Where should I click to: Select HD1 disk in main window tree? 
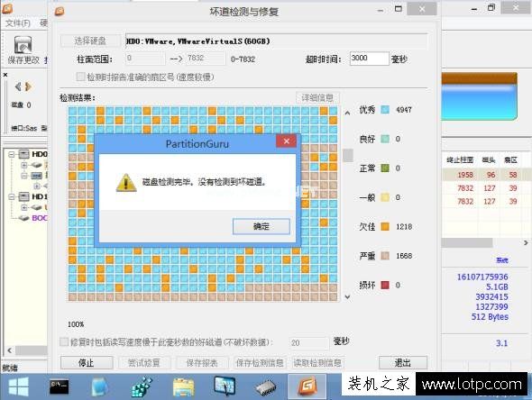pyautogui.click(x=40, y=196)
